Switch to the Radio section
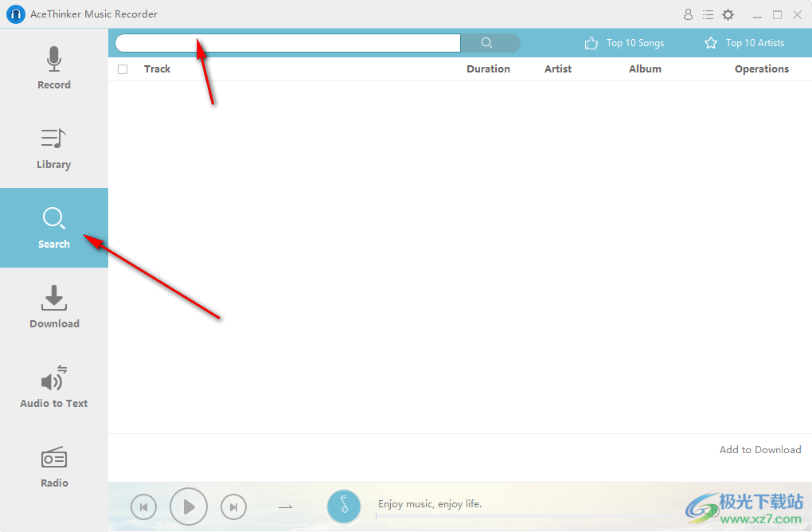Screen dimensions: 812x532 (53, 467)
